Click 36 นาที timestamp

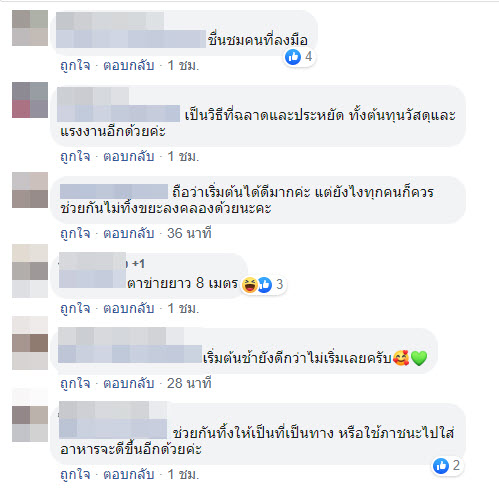(189, 233)
